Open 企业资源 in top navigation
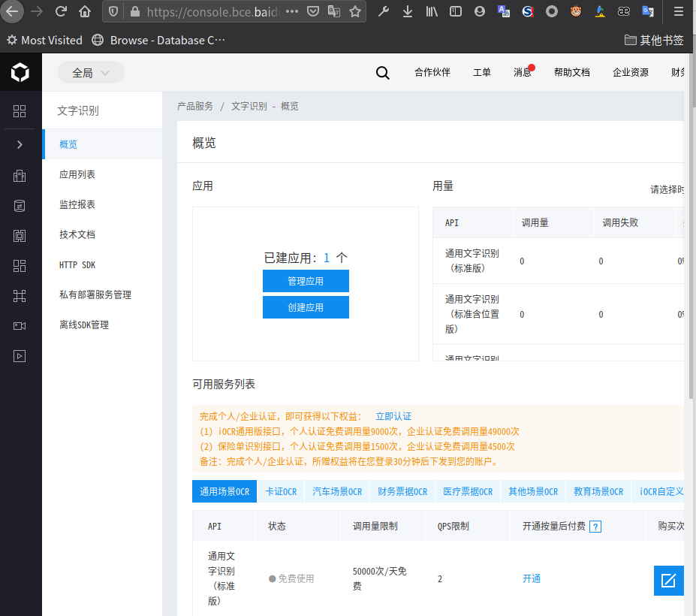The width and height of the screenshot is (696, 616). tap(631, 72)
